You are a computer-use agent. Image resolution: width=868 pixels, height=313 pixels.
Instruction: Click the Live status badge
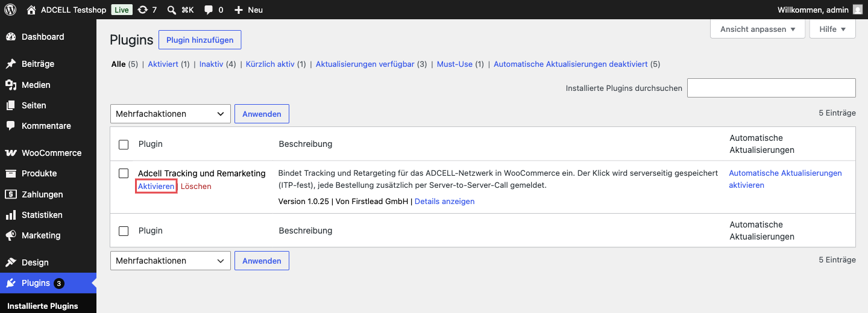(122, 10)
